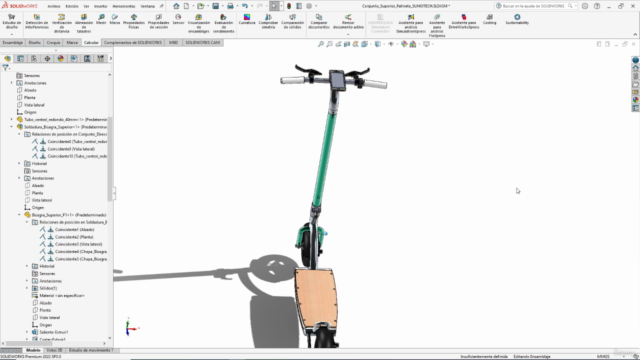Image resolution: width=640 pixels, height=360 pixels.
Task: Open the selection tool dropdown arrow
Action: 281,6
